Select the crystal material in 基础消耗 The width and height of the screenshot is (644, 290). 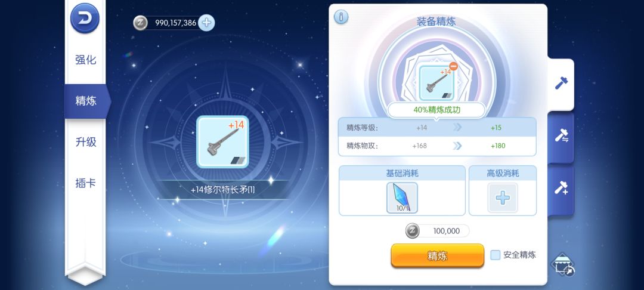pos(402,198)
